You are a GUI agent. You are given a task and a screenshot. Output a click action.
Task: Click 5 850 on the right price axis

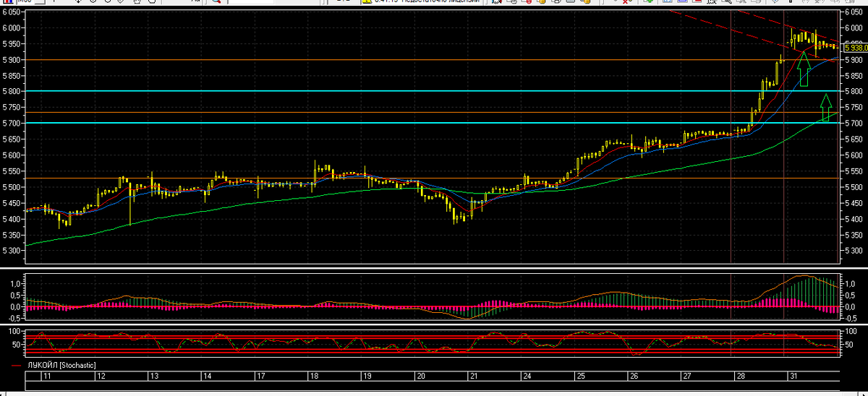tap(854, 76)
